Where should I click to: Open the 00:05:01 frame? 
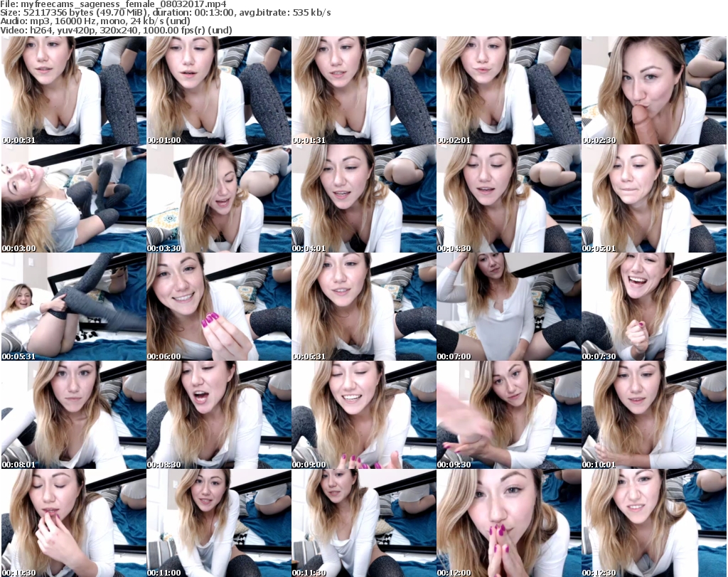pyautogui.click(x=654, y=198)
